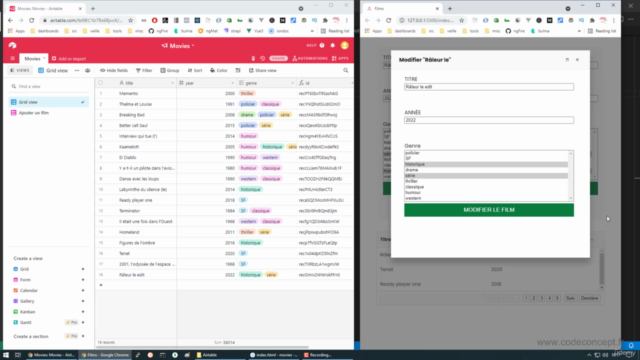Screen dimensions: 640x360
Task: Expand the Create a view section
Action: pos(28,258)
